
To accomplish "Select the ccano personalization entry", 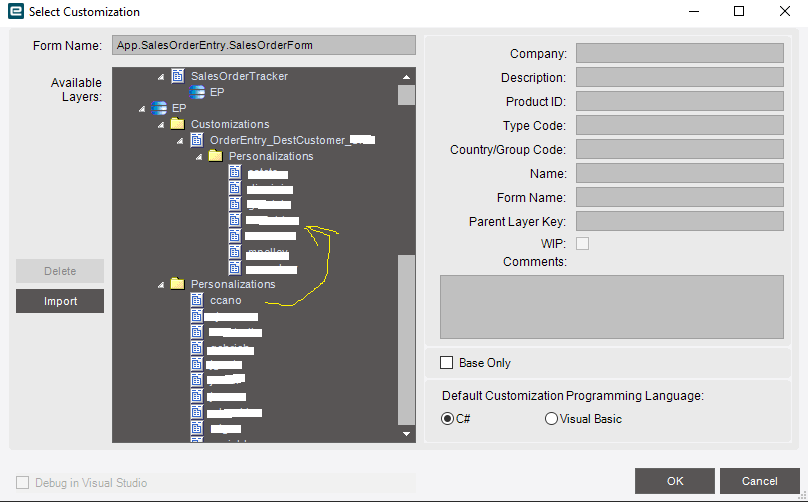I will [x=225, y=300].
